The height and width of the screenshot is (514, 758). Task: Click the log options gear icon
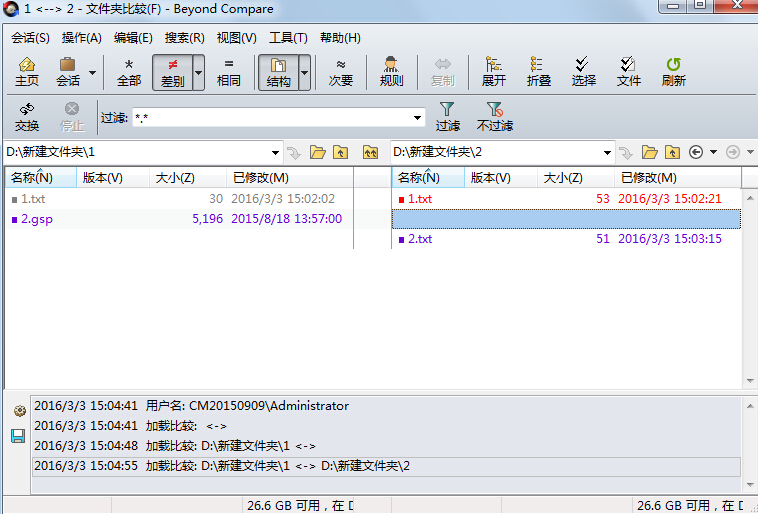click(19, 411)
